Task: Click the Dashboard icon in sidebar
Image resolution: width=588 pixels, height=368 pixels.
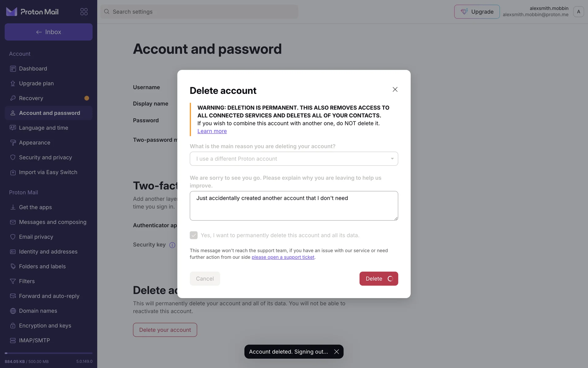Action: pyautogui.click(x=13, y=69)
